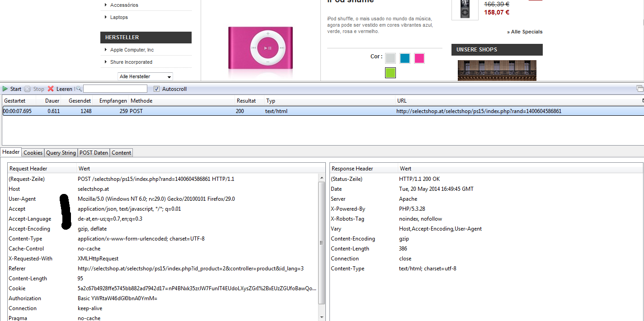Viewport: 644px width, 321px height.
Task: Select the Content-Encoding response row
Action: coord(486,239)
